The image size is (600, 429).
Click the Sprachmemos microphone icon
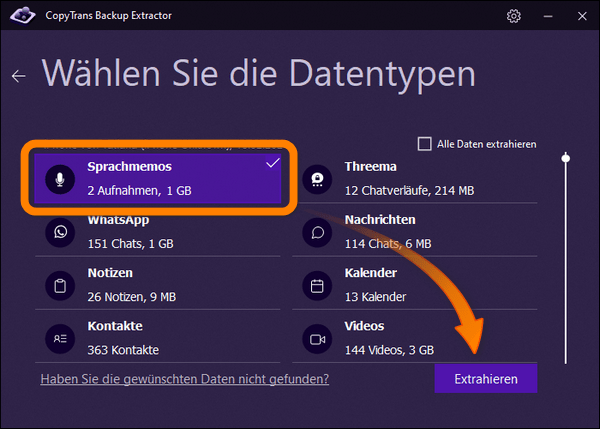click(60, 179)
